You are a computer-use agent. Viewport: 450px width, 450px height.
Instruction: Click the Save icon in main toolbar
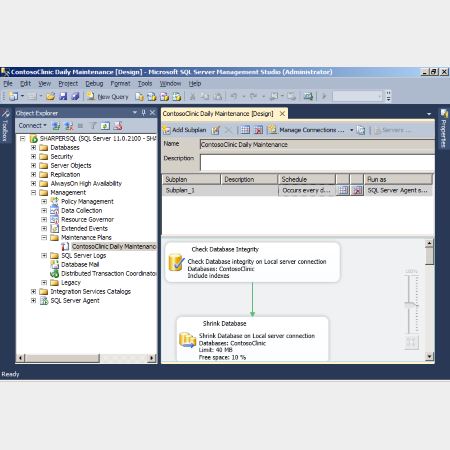point(63,96)
